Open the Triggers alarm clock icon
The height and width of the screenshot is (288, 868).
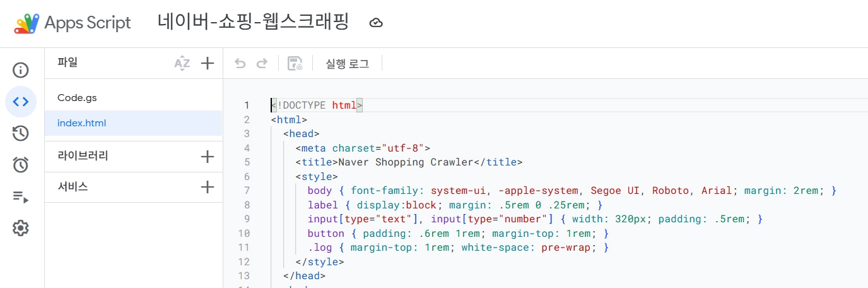(x=21, y=165)
